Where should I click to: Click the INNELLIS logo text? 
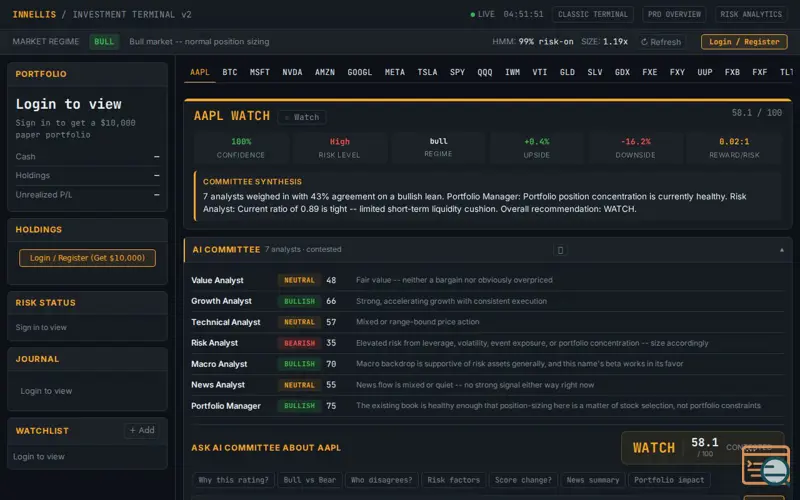(34, 14)
